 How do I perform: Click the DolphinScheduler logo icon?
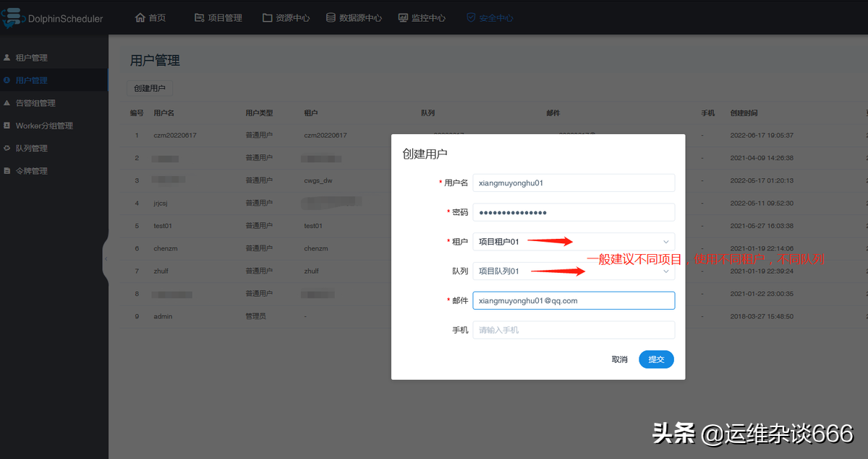pos(12,18)
